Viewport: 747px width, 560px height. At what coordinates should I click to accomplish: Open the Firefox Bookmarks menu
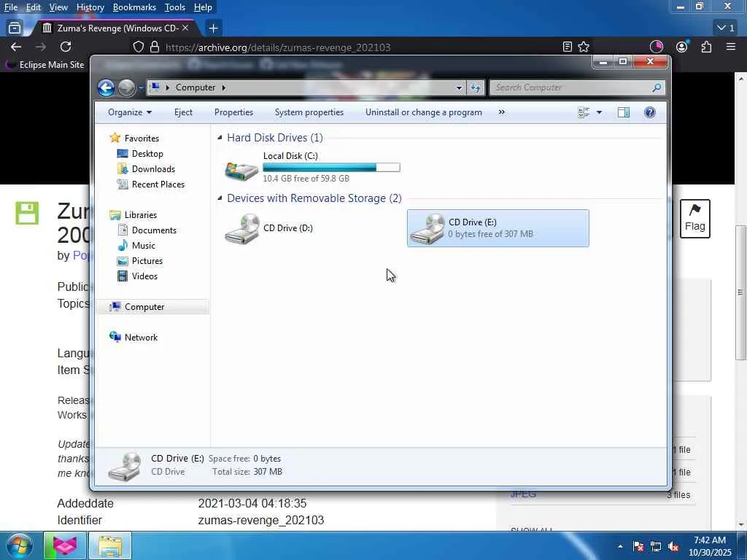click(x=134, y=7)
